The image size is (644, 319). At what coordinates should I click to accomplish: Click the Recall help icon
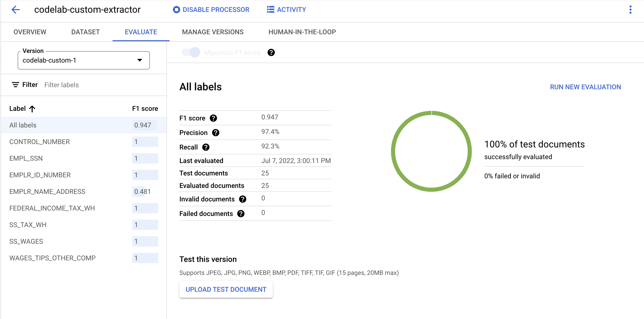(206, 147)
